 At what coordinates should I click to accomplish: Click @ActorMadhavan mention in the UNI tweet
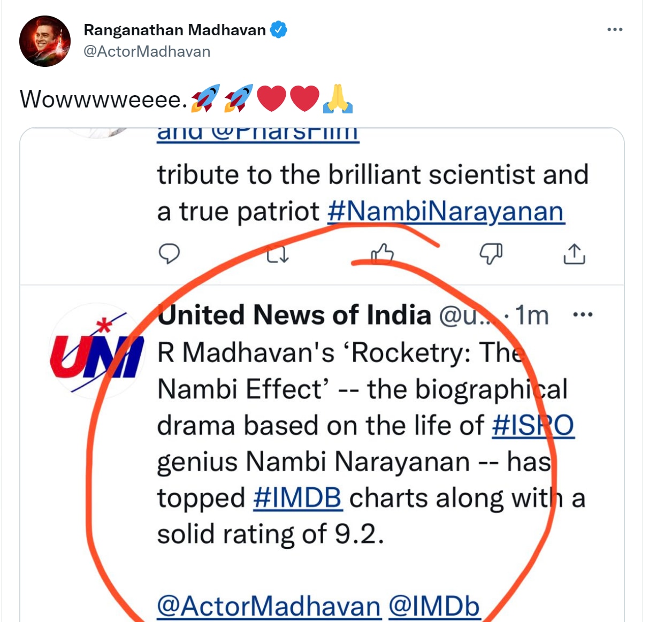point(269,606)
